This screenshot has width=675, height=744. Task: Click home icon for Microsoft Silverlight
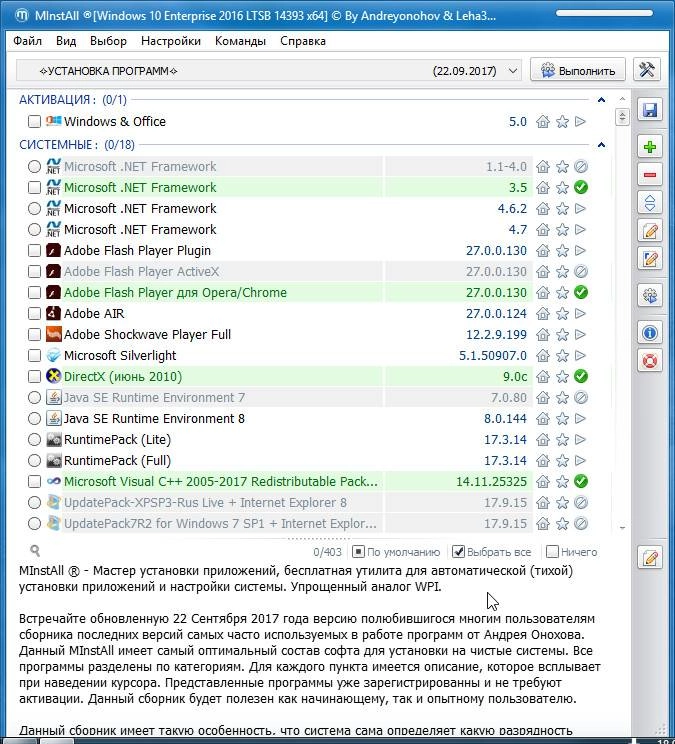pos(543,356)
